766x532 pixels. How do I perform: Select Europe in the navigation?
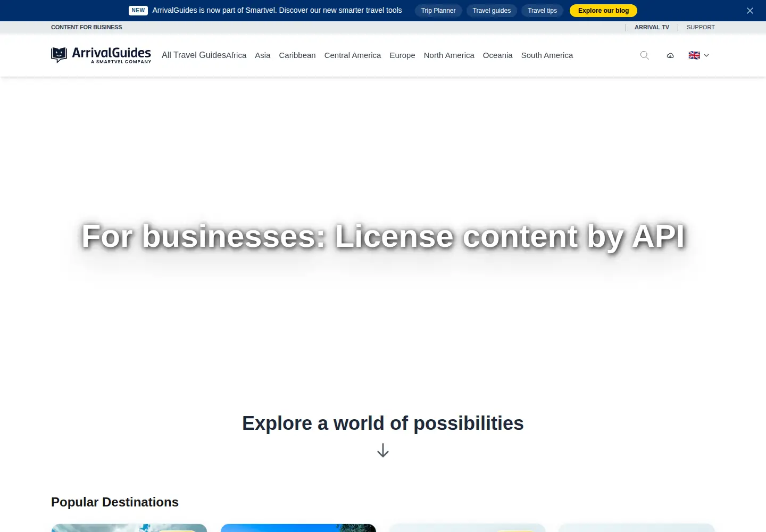[402, 55]
